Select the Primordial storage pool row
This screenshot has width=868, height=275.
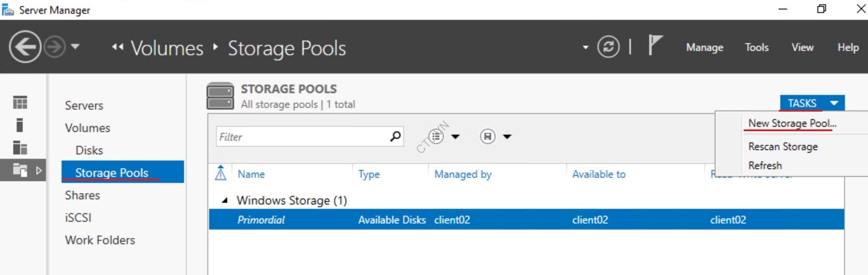[x=526, y=219]
